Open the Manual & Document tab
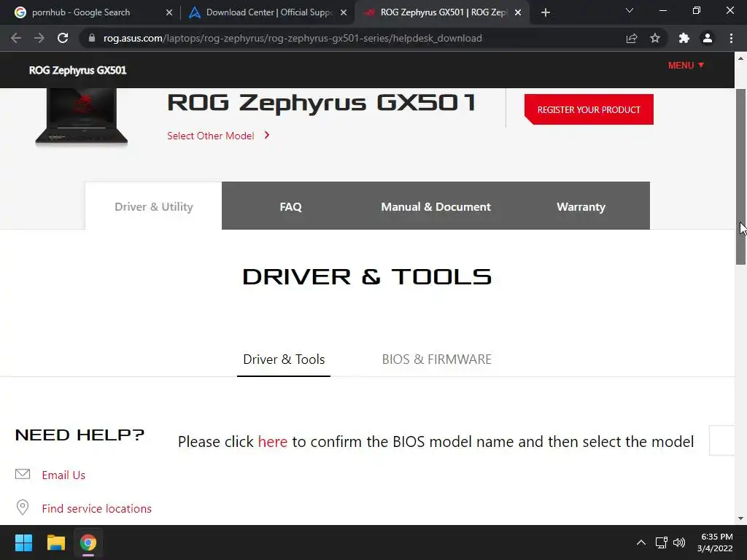Screen dimensions: 747x560 pos(436,206)
